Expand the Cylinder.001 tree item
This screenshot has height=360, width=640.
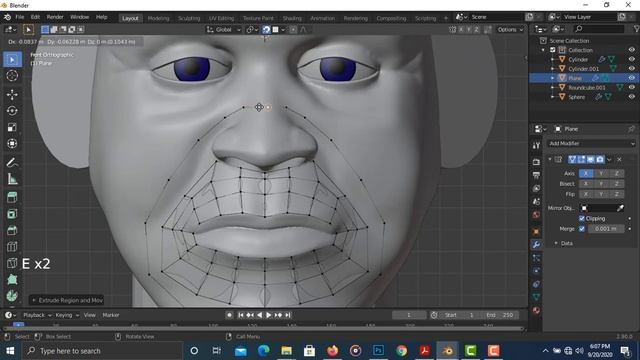(552, 69)
